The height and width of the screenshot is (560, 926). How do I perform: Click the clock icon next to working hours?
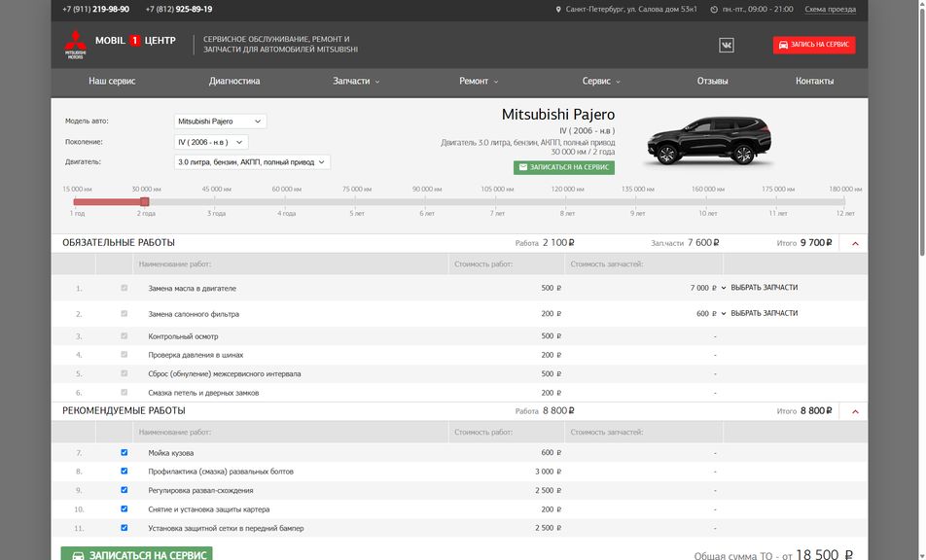[714, 10]
